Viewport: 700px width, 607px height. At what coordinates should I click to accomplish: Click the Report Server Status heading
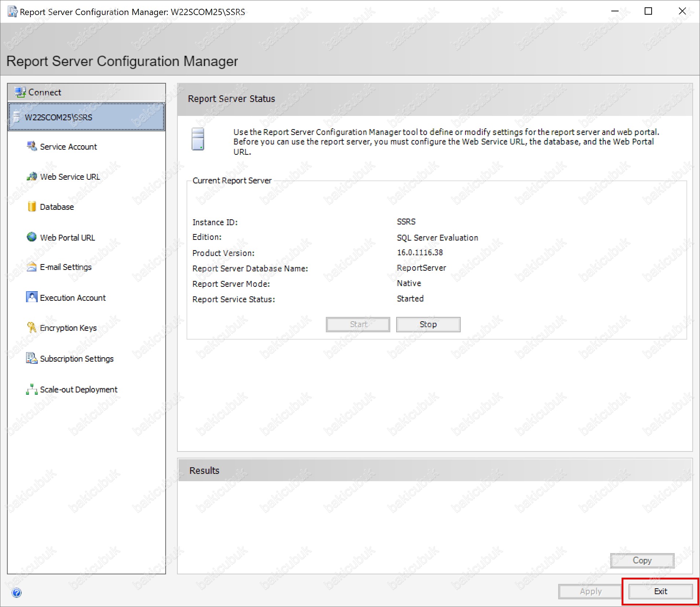pyautogui.click(x=231, y=99)
